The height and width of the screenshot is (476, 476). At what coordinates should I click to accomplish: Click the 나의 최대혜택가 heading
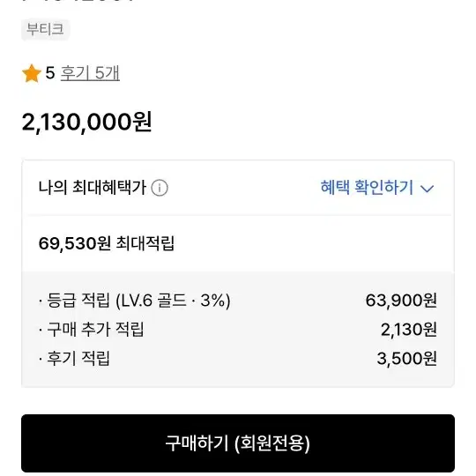click(93, 187)
